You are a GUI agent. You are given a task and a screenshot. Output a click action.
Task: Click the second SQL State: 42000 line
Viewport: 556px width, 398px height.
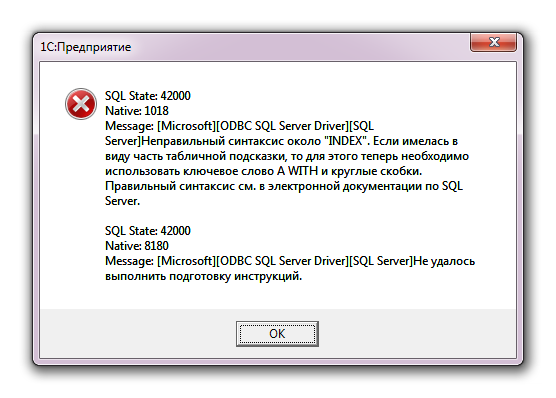tap(148, 231)
